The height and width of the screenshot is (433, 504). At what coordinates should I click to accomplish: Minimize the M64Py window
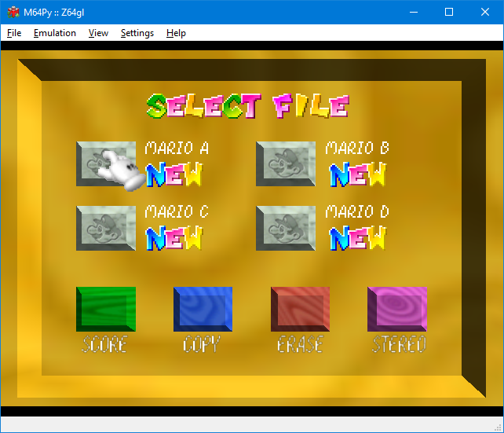414,13
